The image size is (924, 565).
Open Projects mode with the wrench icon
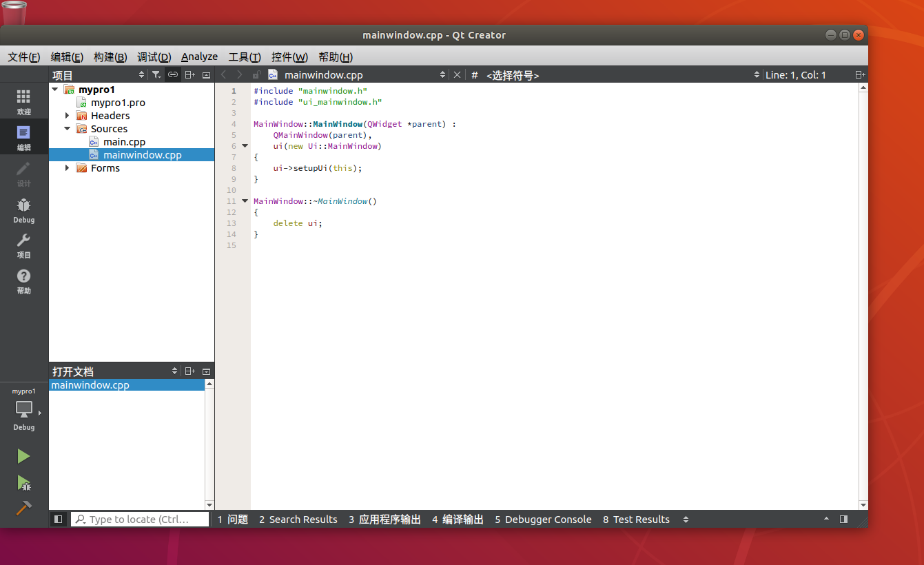click(24, 245)
